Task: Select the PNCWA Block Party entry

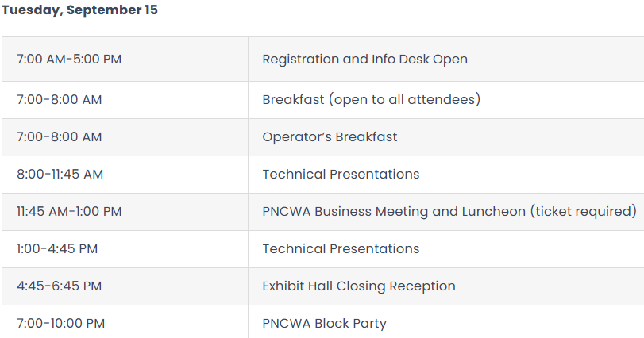Action: tap(325, 324)
